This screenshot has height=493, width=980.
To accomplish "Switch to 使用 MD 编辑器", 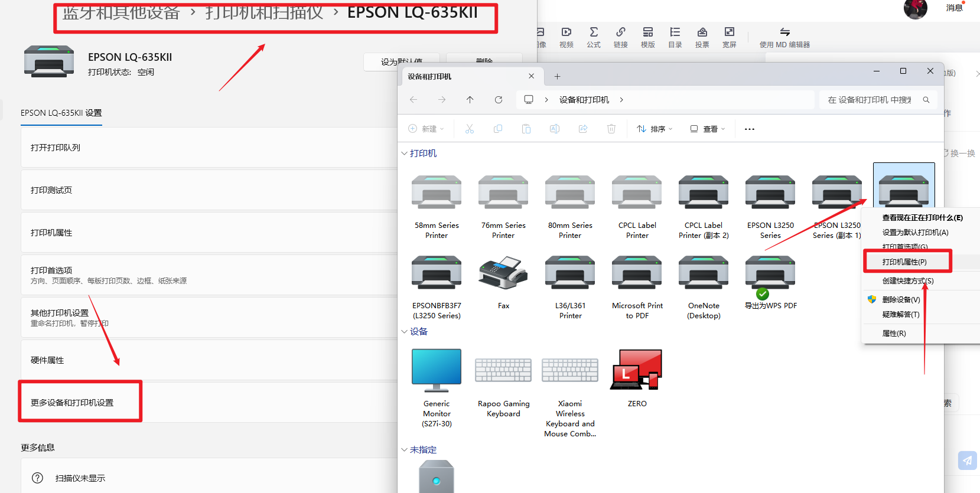I will point(784,37).
